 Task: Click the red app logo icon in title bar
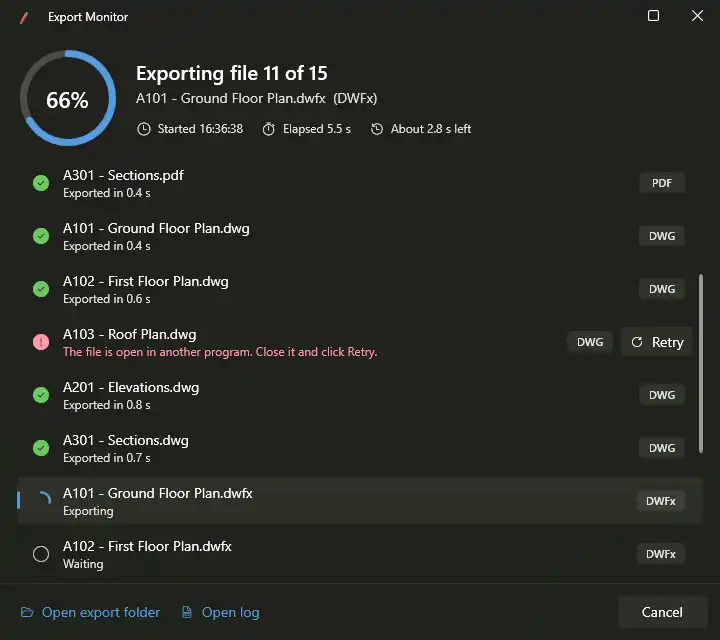24,17
